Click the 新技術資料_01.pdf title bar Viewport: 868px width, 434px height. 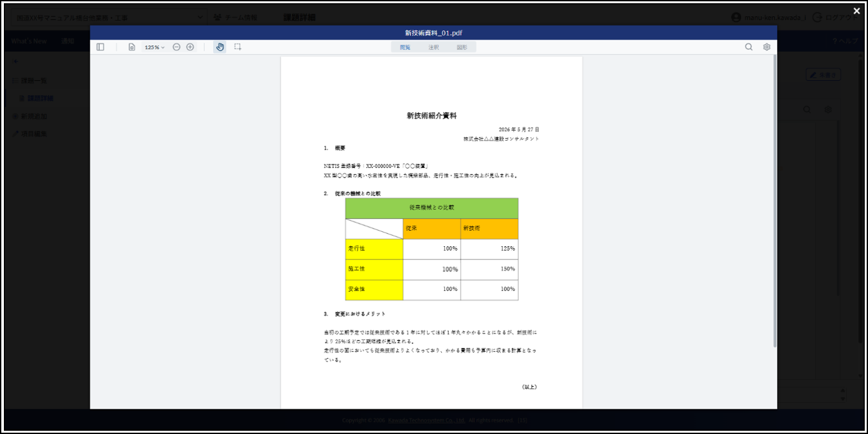pyautogui.click(x=433, y=33)
